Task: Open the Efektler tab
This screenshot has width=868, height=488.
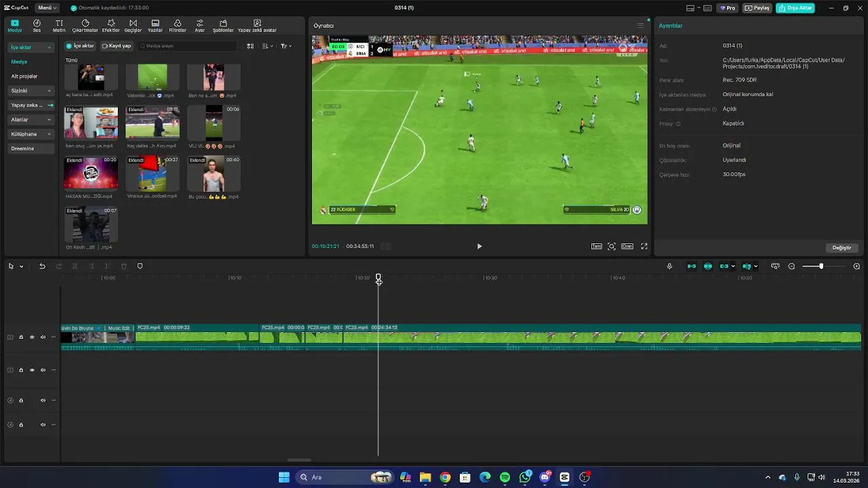Action: 111,26
